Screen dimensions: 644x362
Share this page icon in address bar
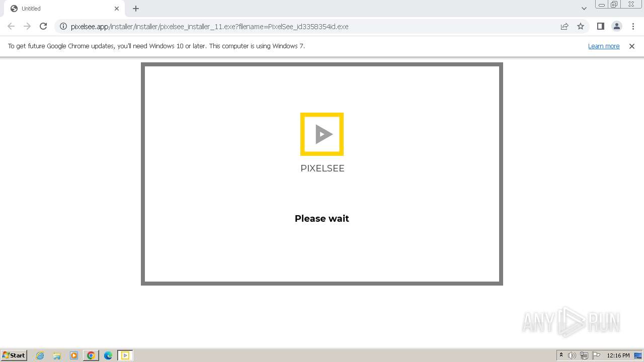click(565, 26)
